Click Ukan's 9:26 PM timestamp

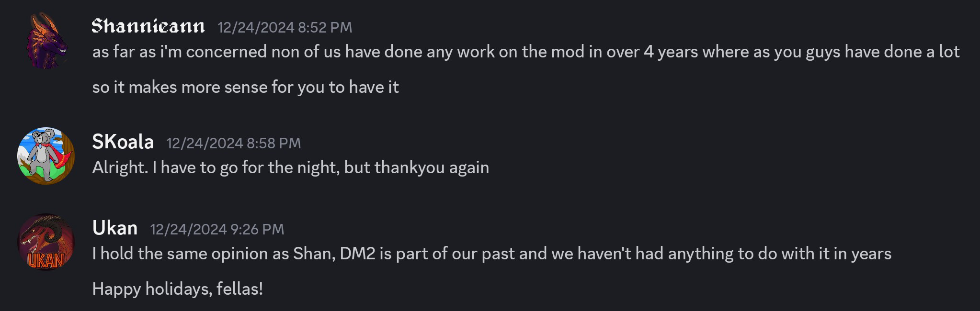[x=217, y=229]
